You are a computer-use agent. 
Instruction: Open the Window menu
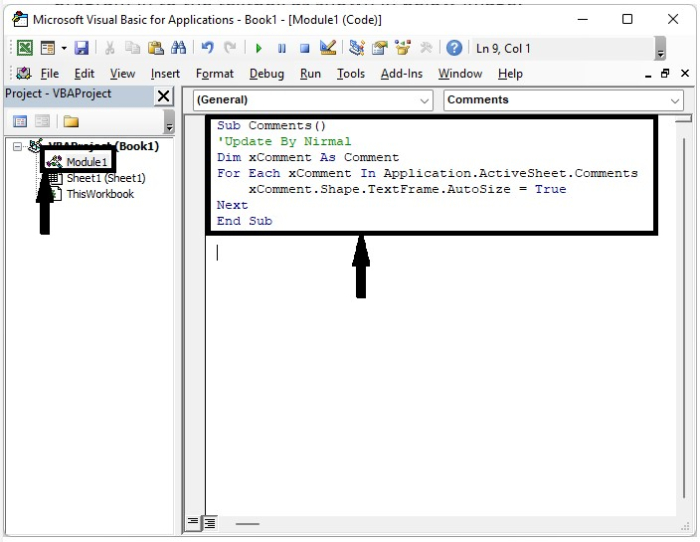[460, 74]
